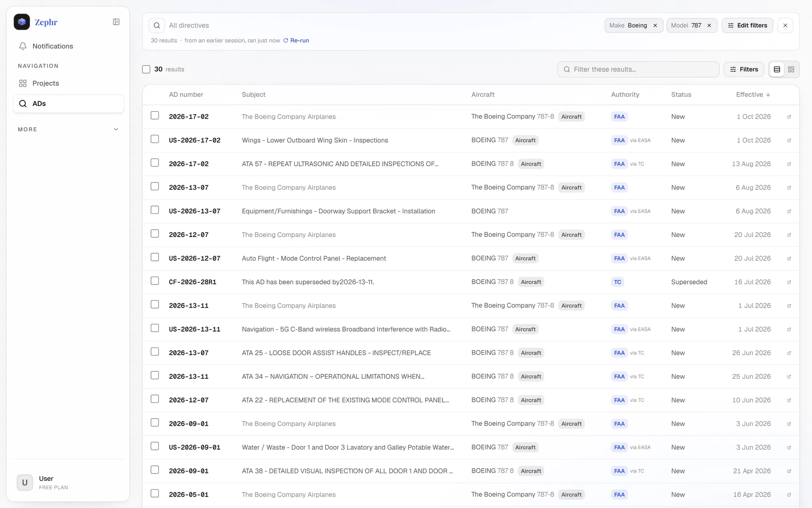
Task: Select US-2026-12-07 row checkbox
Action: point(155,257)
